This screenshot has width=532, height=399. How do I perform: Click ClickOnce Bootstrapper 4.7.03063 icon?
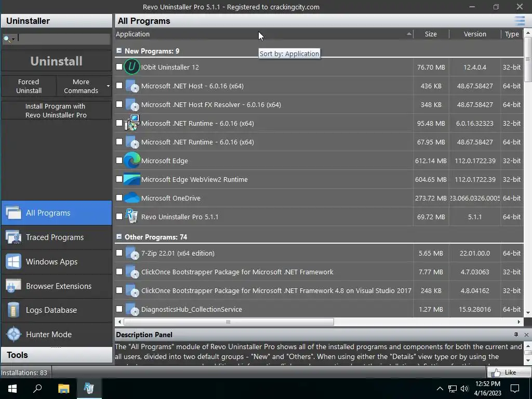[132, 272]
